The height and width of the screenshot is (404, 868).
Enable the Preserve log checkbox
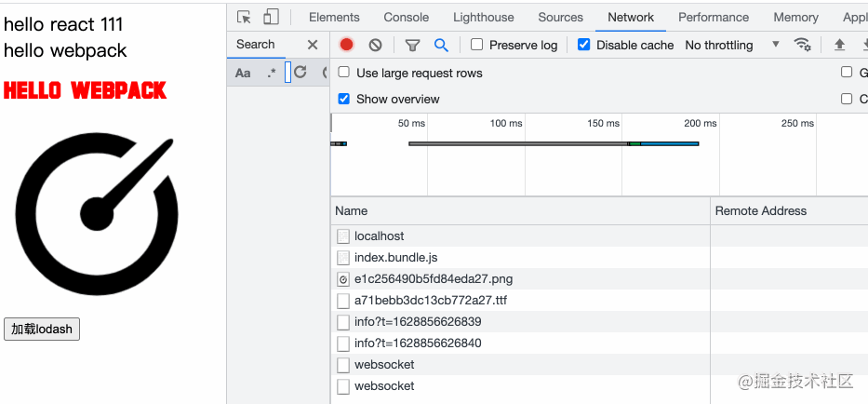point(476,45)
